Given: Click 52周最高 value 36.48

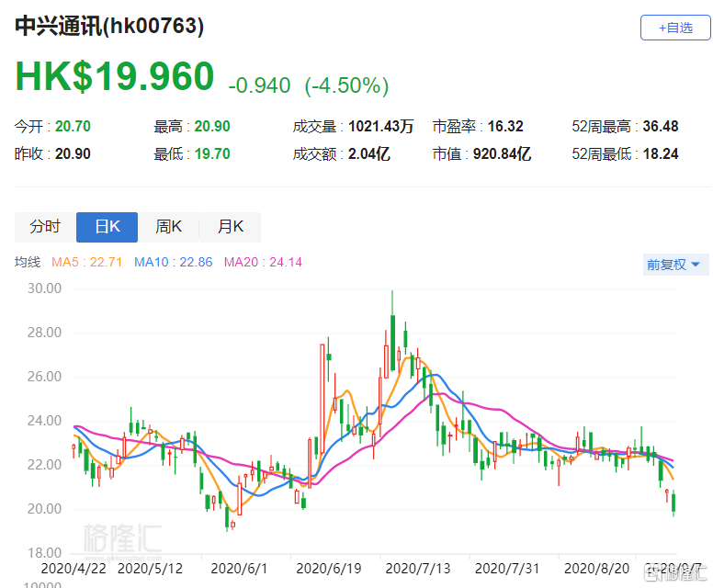Looking at the screenshot, I should pos(661,127).
